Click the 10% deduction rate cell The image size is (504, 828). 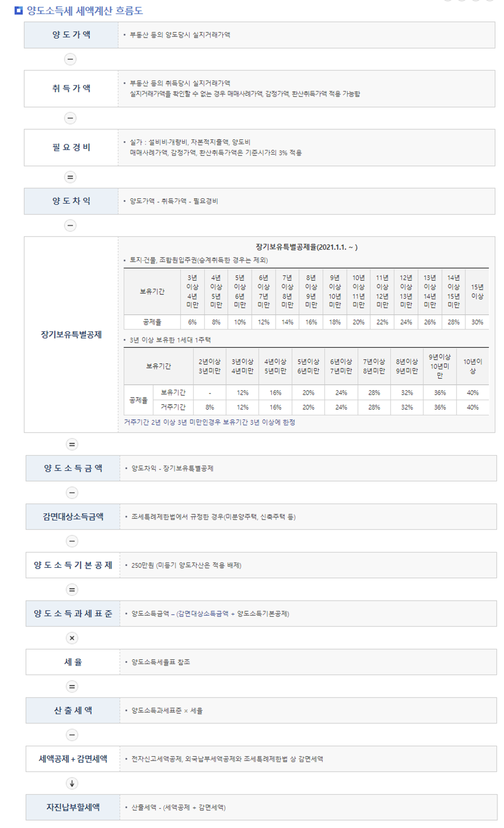pos(240,322)
